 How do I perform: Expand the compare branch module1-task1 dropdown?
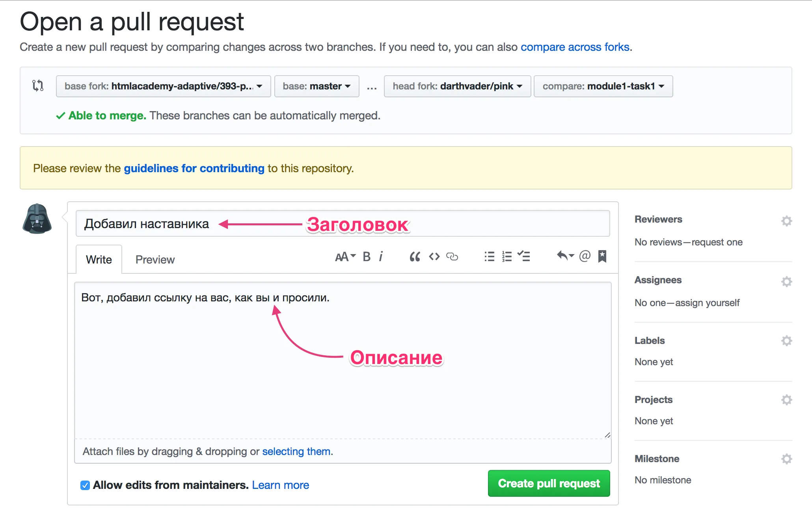(603, 86)
